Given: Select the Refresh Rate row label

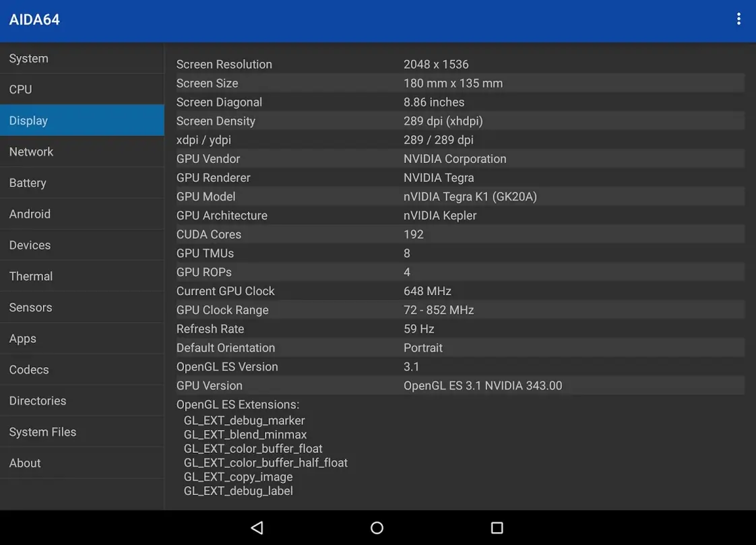Looking at the screenshot, I should (210, 329).
